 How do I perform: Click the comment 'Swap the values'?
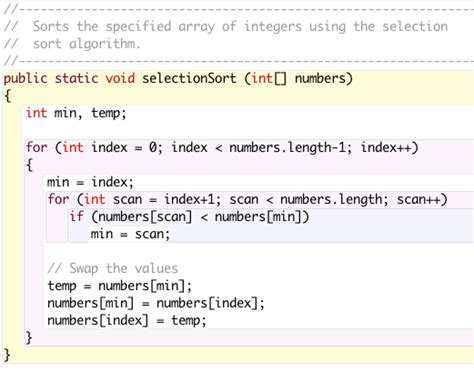(113, 268)
